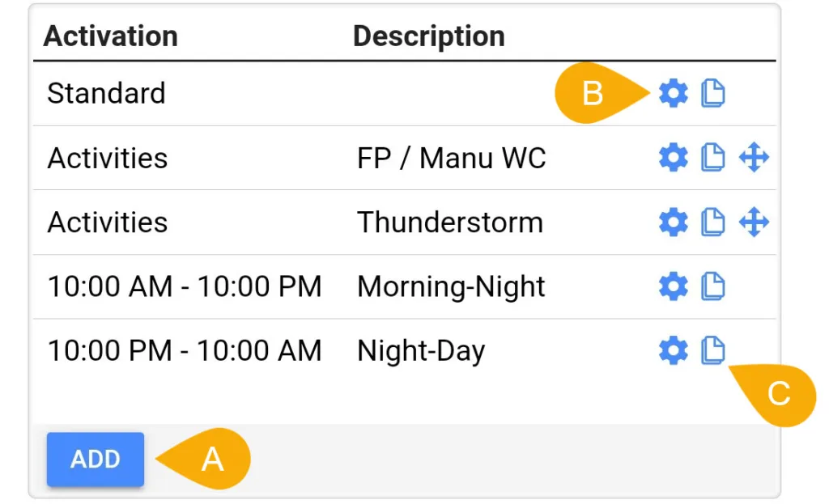Open settings gear for Standard row
Viewport: 829px width, 504px height.
(x=674, y=94)
